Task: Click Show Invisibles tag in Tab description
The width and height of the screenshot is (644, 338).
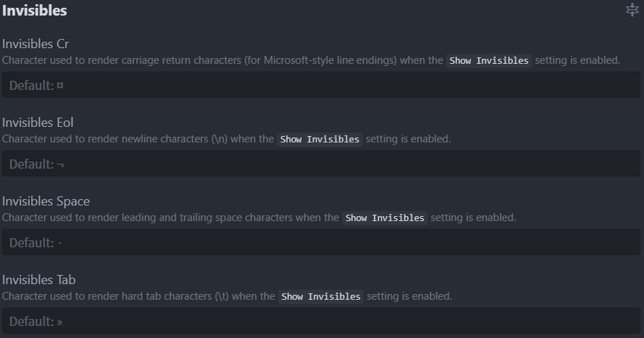Action: click(321, 297)
